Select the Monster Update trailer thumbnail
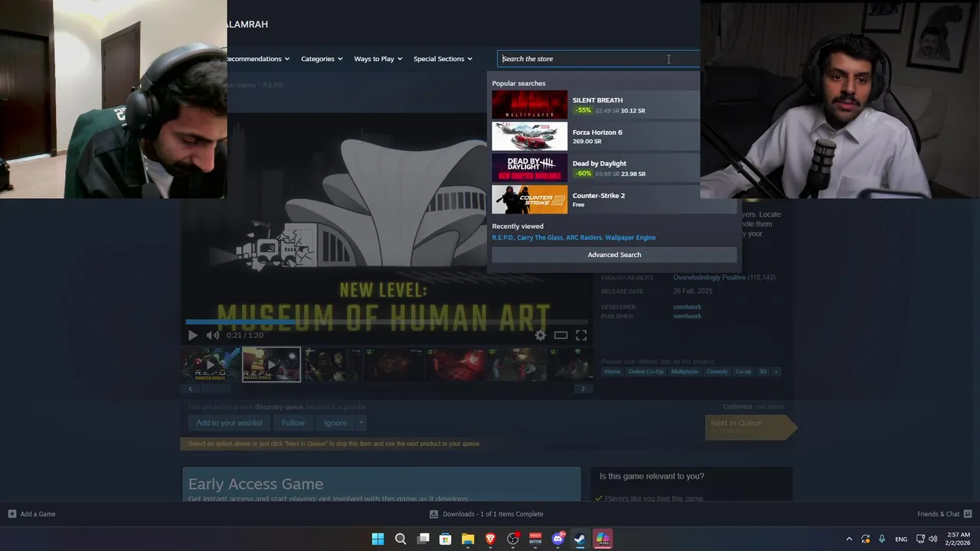980x551 pixels. coord(211,364)
